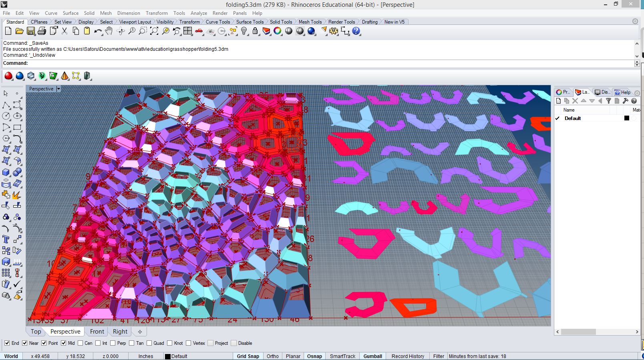Click the Save file icon
The width and height of the screenshot is (644, 360).
[x=30, y=31]
